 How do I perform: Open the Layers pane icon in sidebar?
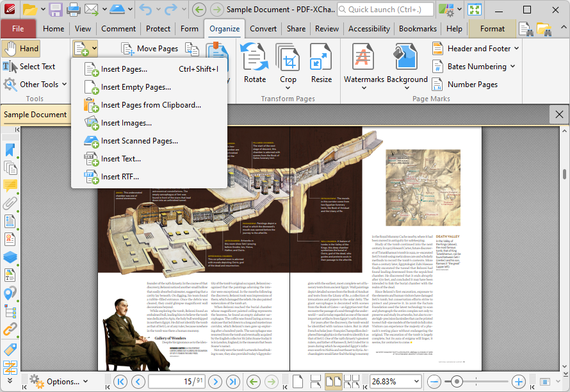[x=10, y=257]
